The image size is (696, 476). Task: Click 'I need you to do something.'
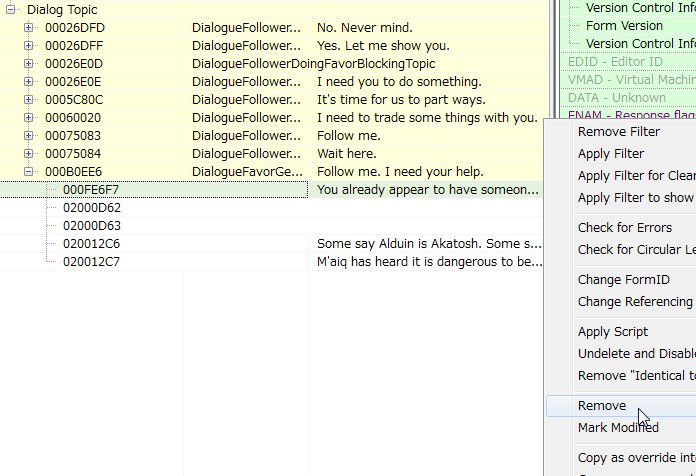pyautogui.click(x=399, y=81)
